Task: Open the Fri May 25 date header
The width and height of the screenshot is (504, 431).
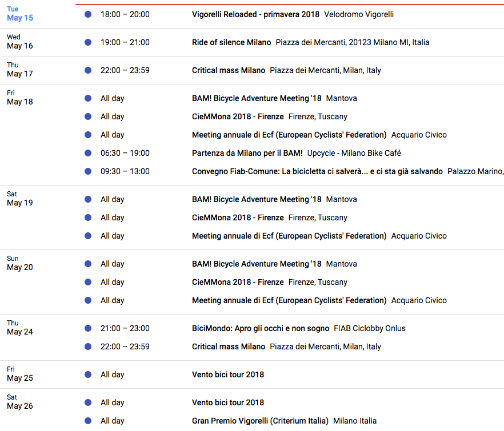Action: click(x=20, y=374)
